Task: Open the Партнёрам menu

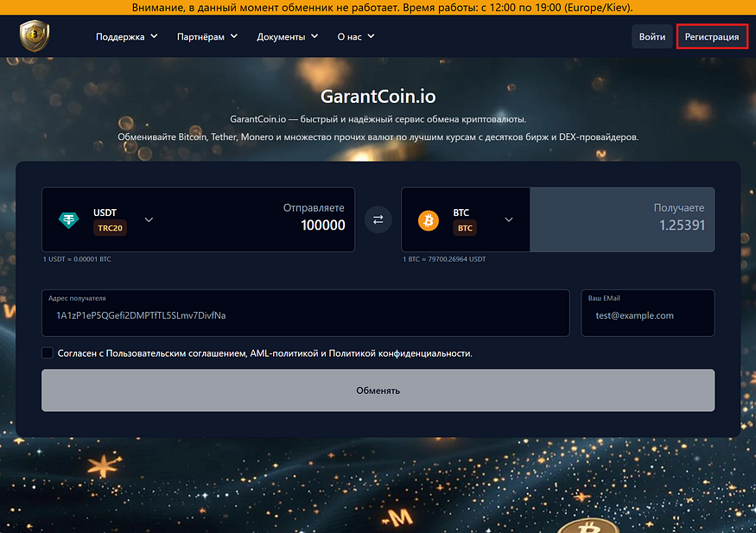Action: click(206, 36)
